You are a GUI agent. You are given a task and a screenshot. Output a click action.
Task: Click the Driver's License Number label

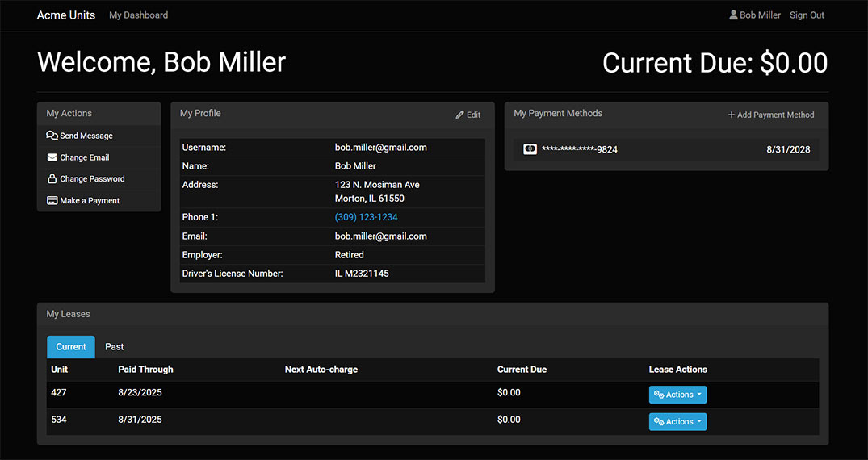pyautogui.click(x=233, y=273)
